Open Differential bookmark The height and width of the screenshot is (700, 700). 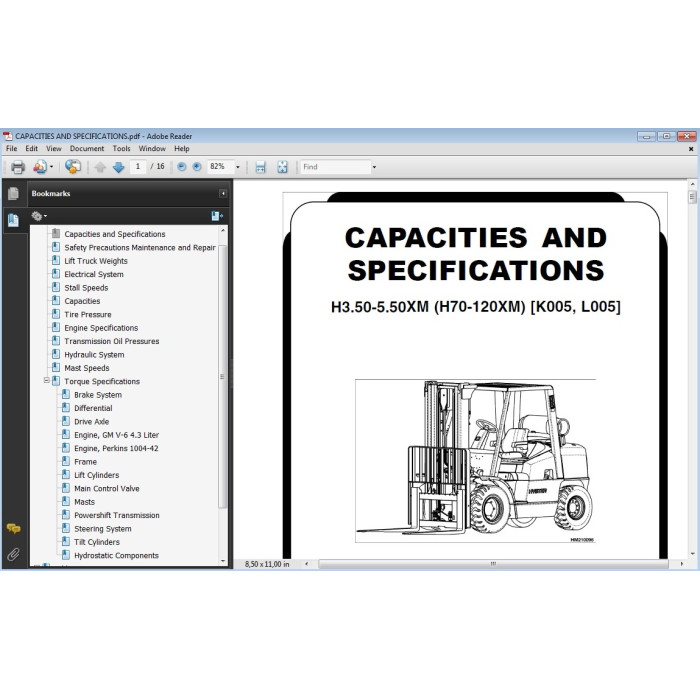click(x=93, y=408)
